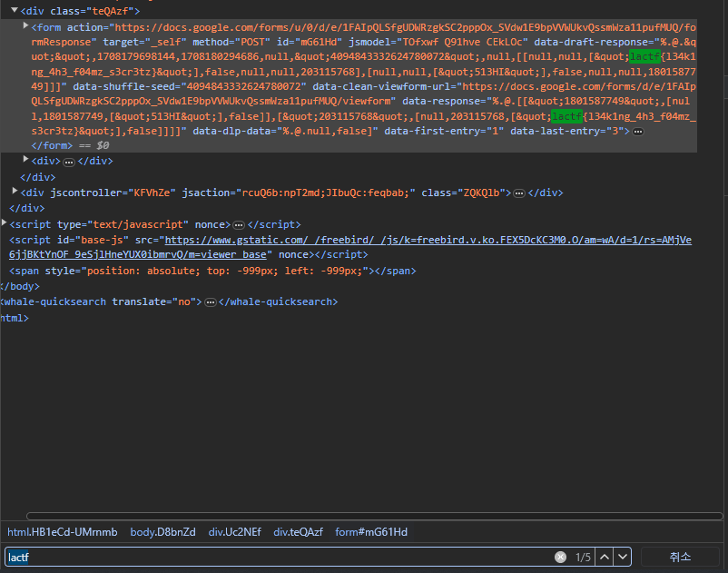Image resolution: width=728 pixels, height=573 pixels.
Task: Click the data-first-entry="1" attribute
Action: click(444, 131)
